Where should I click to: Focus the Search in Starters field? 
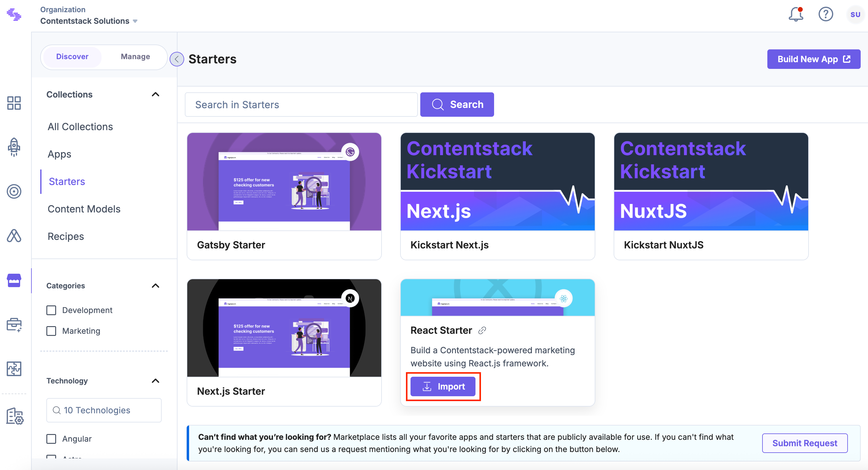[301, 105]
